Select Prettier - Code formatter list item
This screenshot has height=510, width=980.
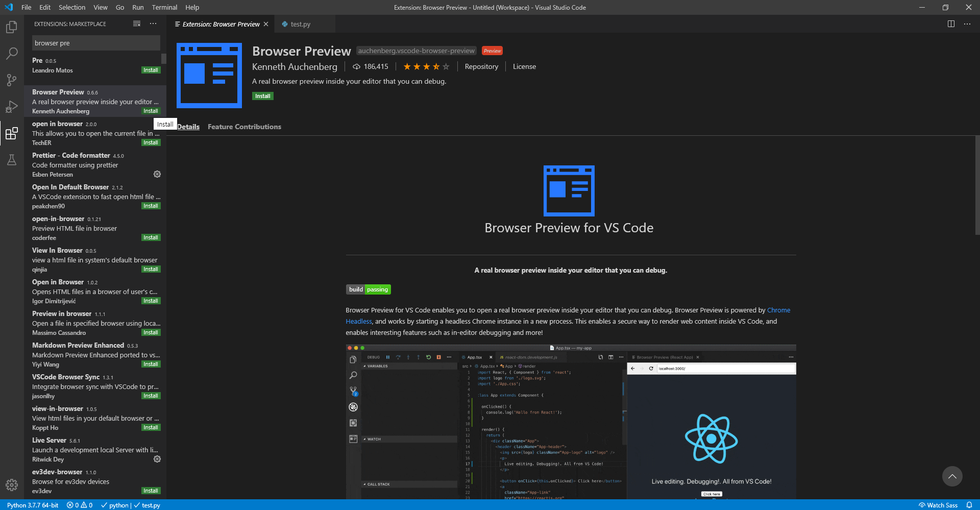click(x=95, y=164)
